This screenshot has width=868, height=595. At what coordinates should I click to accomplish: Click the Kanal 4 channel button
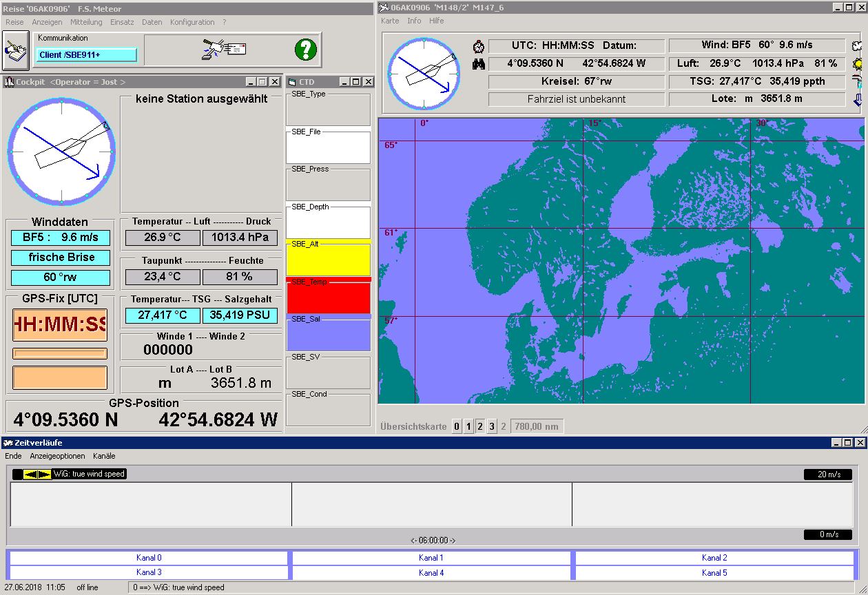pyautogui.click(x=431, y=572)
